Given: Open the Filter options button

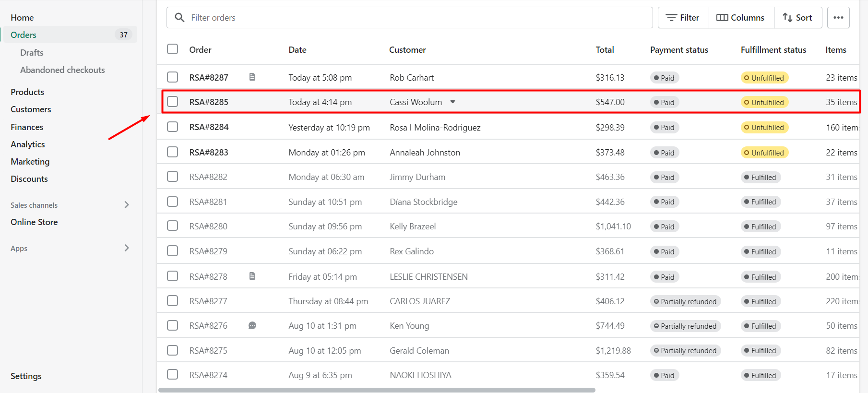Looking at the screenshot, I should point(683,18).
